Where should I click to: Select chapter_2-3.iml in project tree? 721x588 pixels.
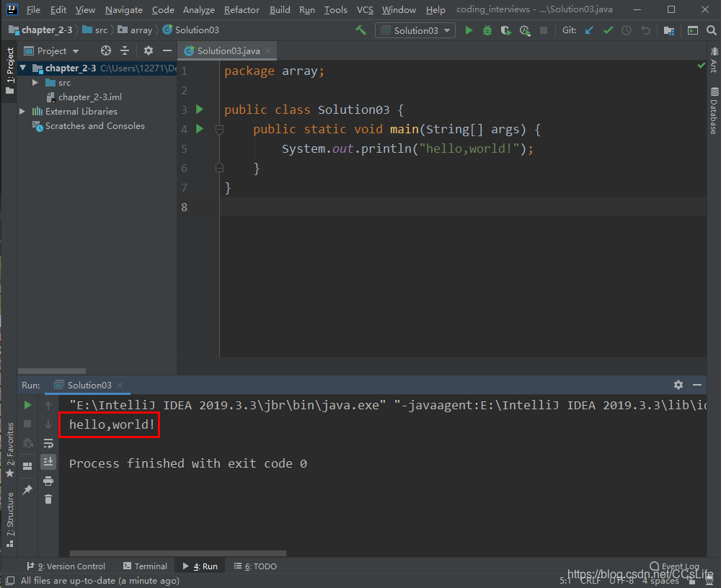click(84, 97)
